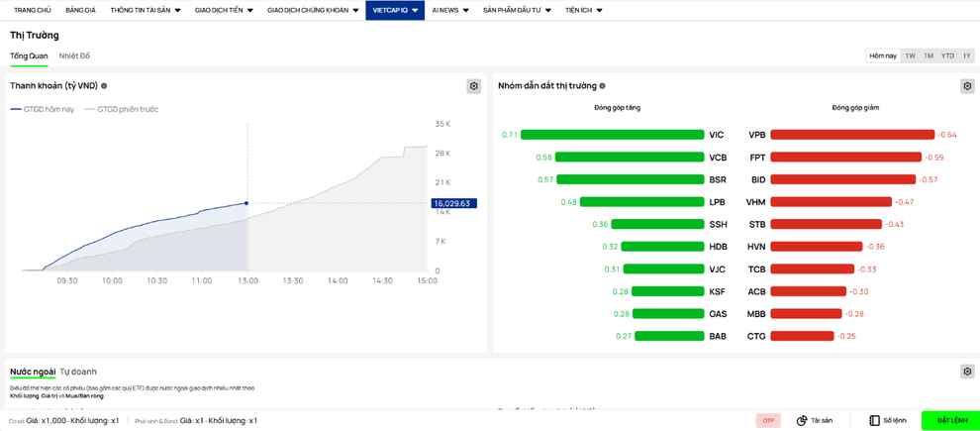The width and height of the screenshot is (980, 431).
Task: Click settings gear in Nước ngoài panel
Action: (x=967, y=372)
